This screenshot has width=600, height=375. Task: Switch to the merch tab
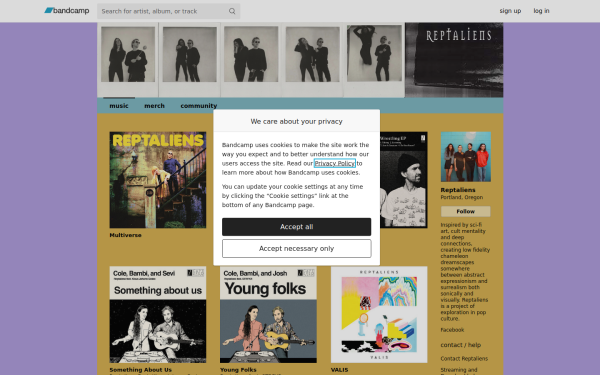(x=154, y=106)
